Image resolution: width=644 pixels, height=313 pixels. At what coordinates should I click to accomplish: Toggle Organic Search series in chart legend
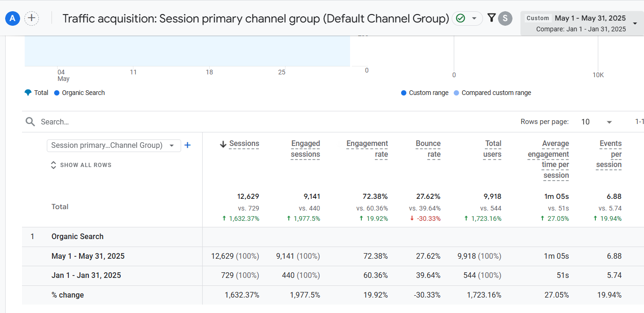[79, 93]
